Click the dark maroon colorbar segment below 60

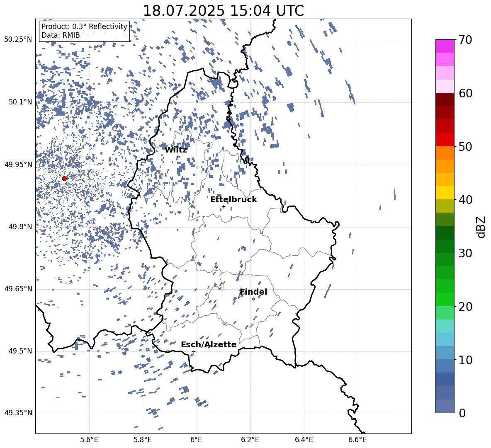445,99
